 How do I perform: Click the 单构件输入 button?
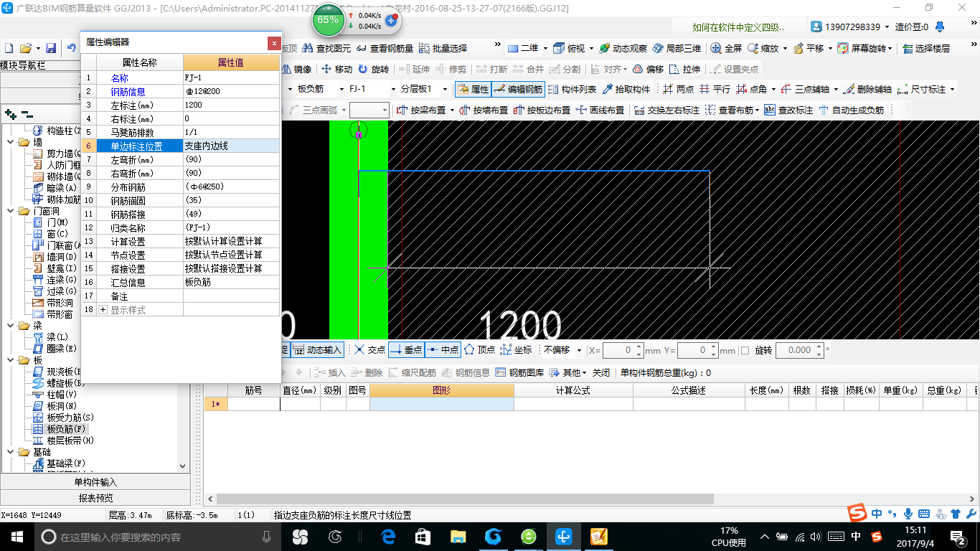point(95,482)
